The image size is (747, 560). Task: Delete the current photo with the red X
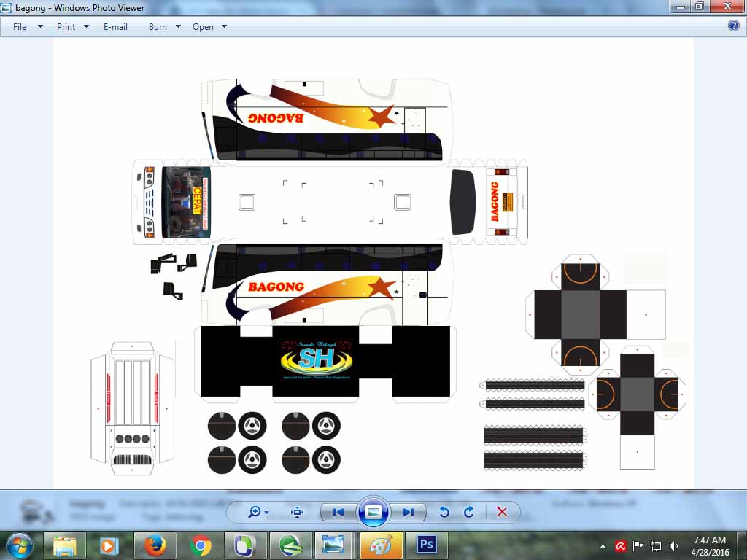tap(502, 512)
